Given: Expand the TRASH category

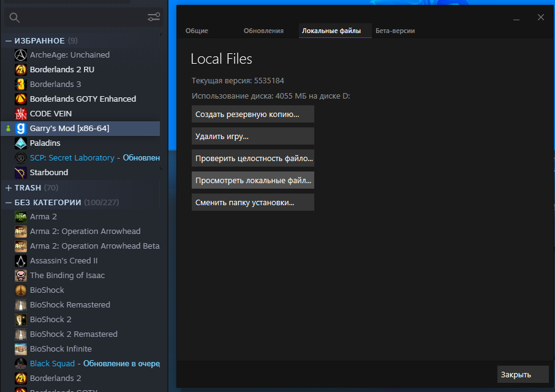Looking at the screenshot, I should coord(9,187).
